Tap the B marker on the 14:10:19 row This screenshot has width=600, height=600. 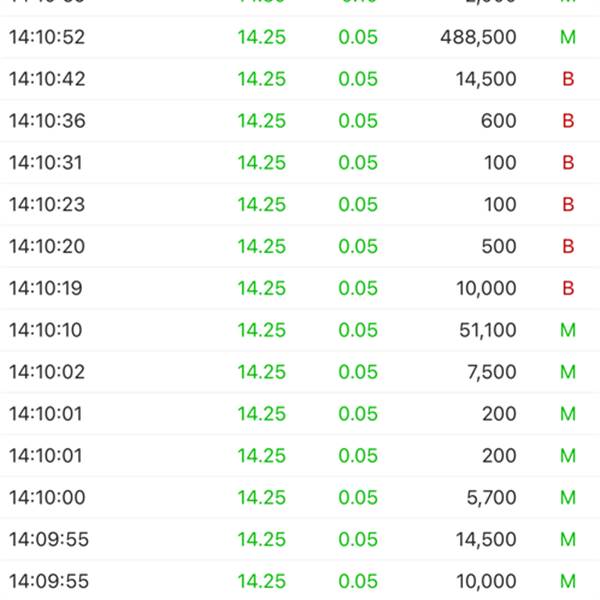(x=568, y=289)
